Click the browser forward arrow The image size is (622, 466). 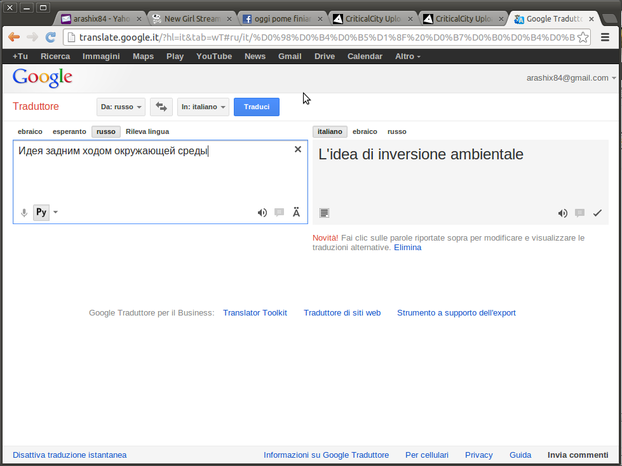[32, 37]
